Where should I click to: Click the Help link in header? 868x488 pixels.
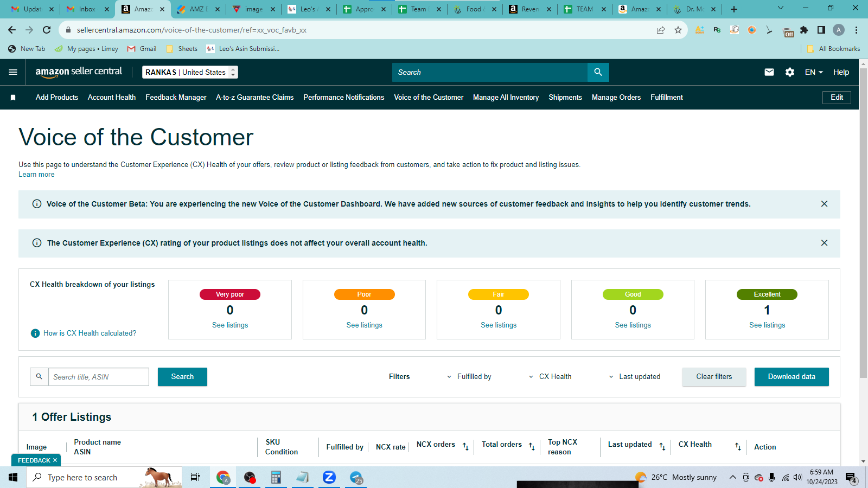point(841,72)
